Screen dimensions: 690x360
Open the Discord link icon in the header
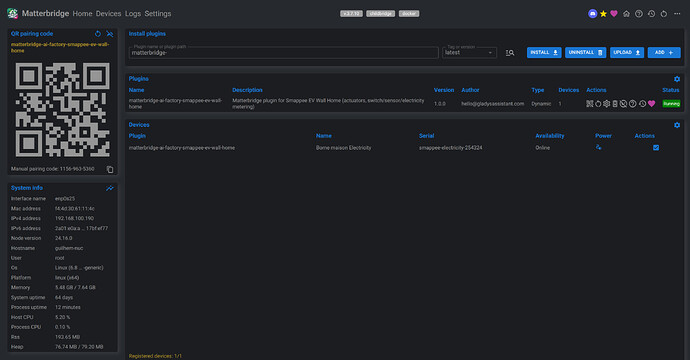[x=592, y=14]
